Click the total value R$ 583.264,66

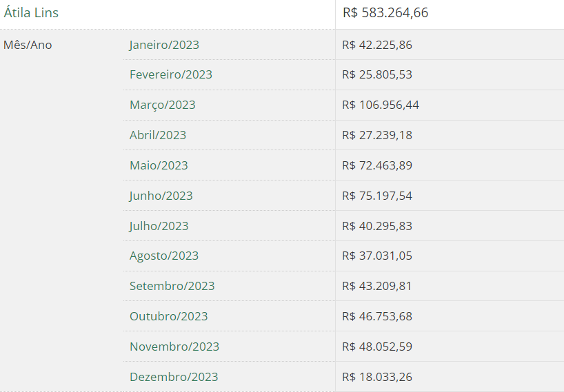tap(385, 13)
